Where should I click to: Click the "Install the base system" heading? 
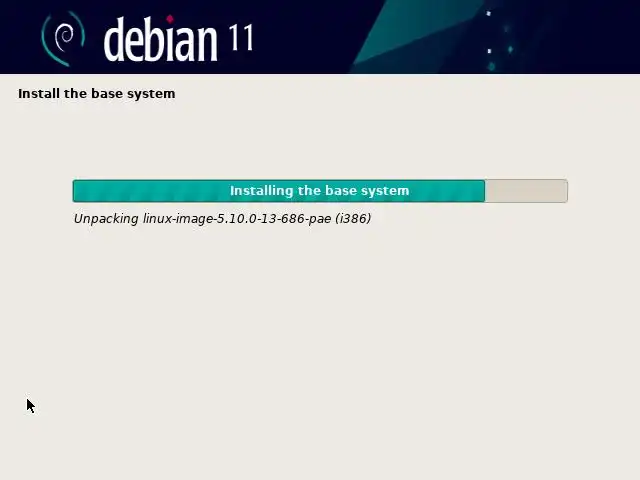coord(97,93)
